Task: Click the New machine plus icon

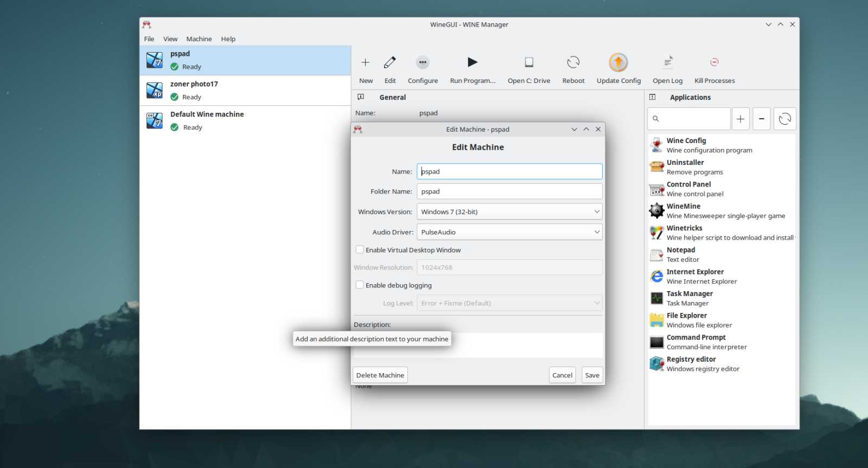Action: (366, 62)
